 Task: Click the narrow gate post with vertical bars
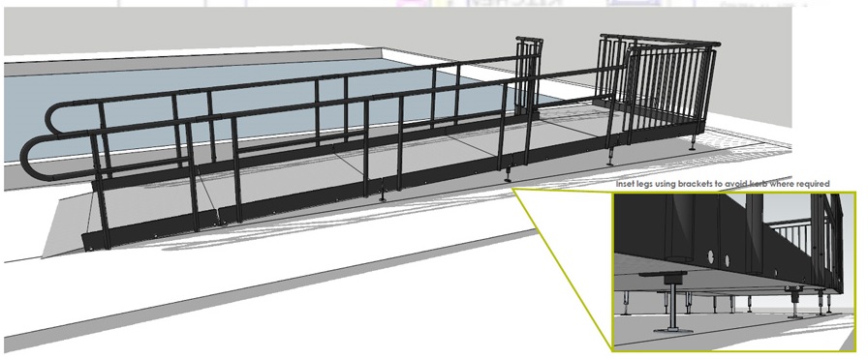click(529, 77)
